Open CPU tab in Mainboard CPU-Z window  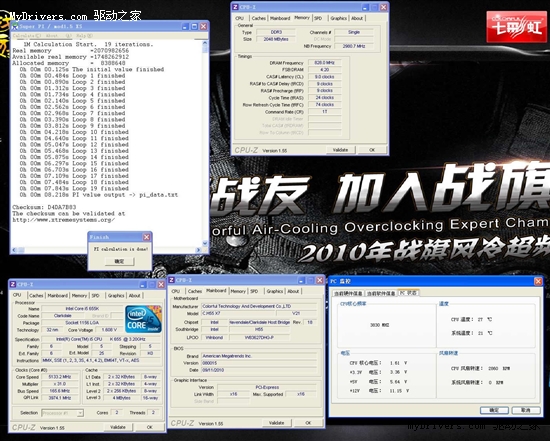click(x=176, y=291)
